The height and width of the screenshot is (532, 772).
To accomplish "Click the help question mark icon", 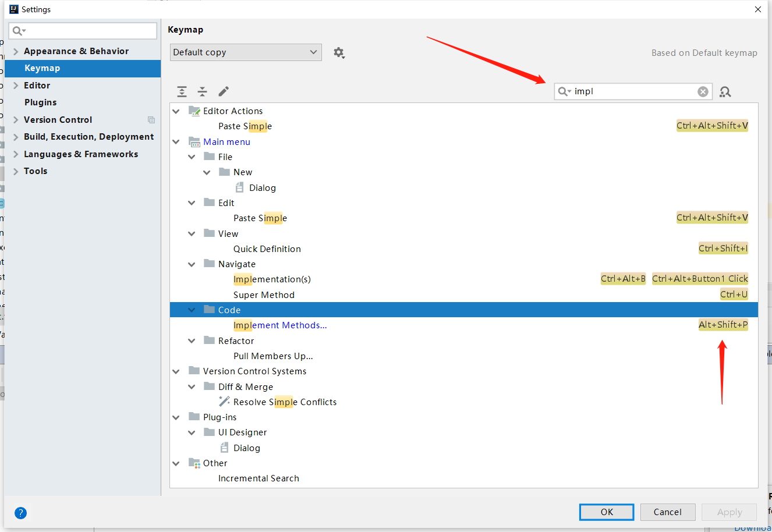I will [20, 513].
